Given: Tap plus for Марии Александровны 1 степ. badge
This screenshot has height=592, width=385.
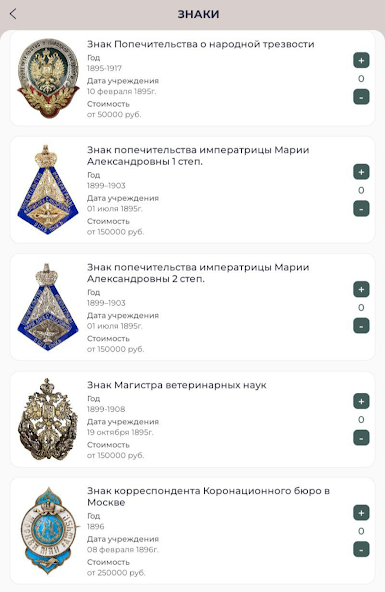Looking at the screenshot, I should coord(361,172).
